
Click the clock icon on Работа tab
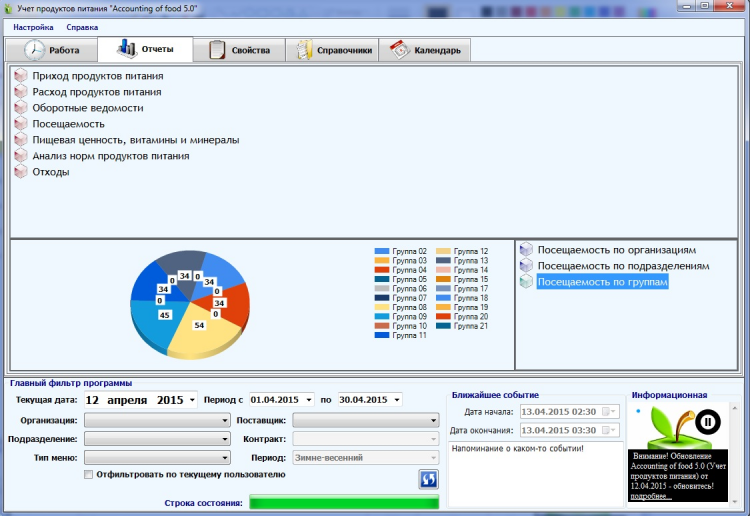click(34, 50)
